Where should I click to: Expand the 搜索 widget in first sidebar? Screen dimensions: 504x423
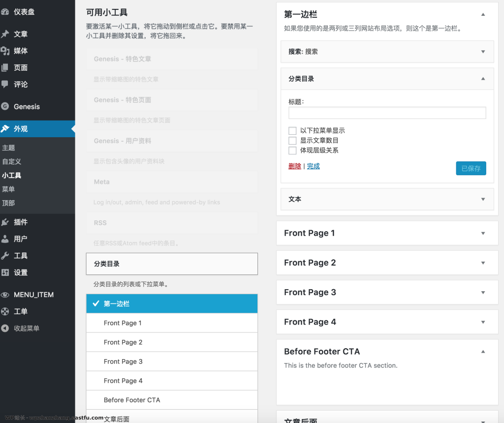(x=483, y=52)
